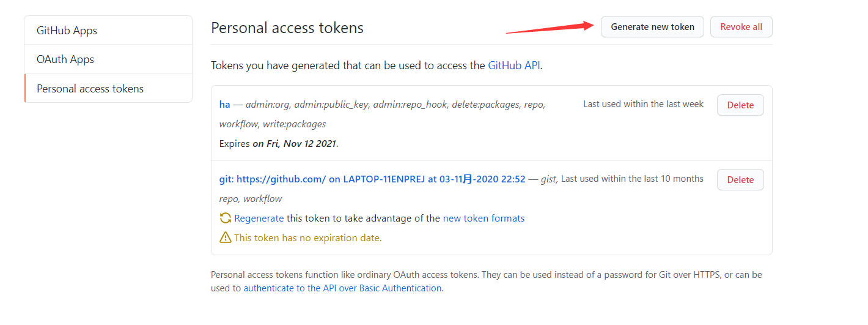Select Personal access tokens sidebar item

pos(108,88)
